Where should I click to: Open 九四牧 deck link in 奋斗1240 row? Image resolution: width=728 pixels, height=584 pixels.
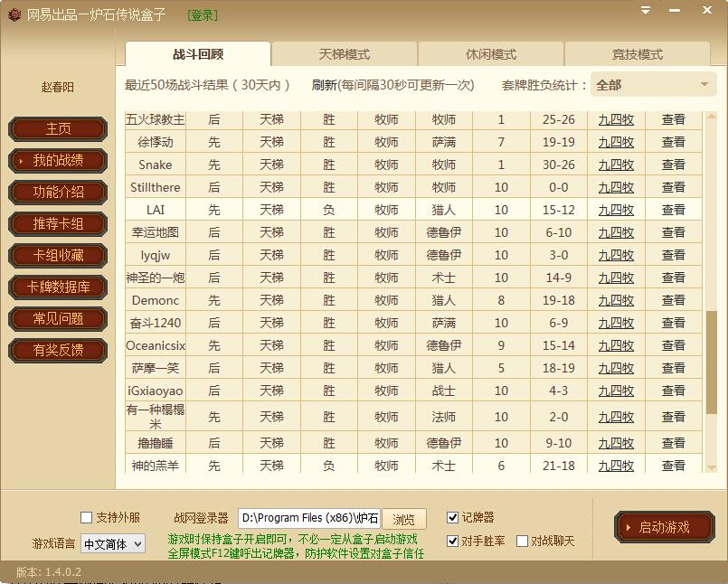point(616,323)
